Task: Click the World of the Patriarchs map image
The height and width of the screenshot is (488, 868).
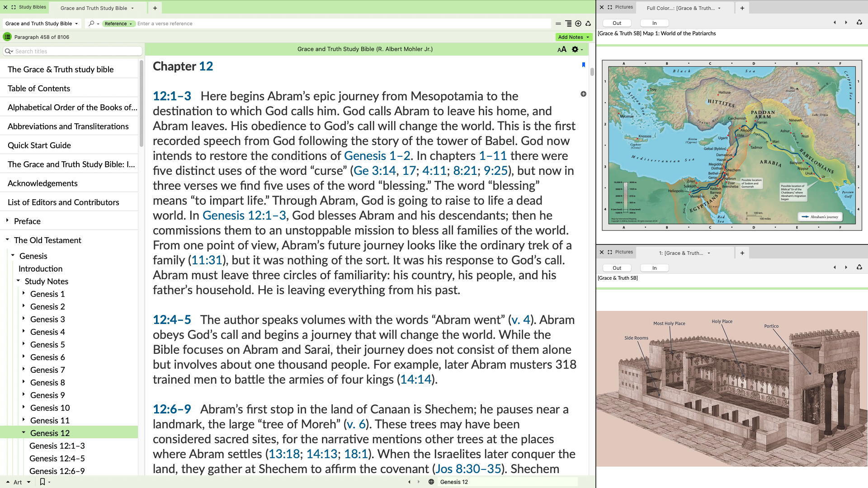Action: tap(732, 145)
